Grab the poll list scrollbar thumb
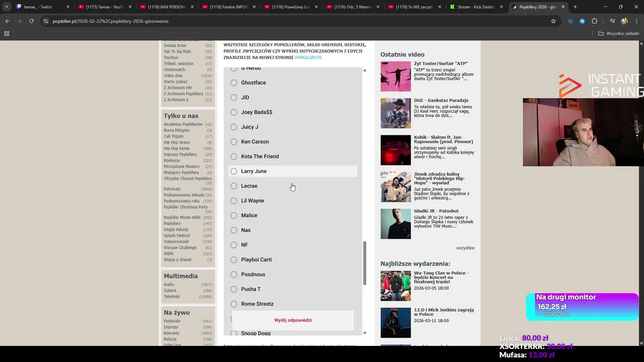This screenshot has height=362, width=644. [x=365, y=262]
